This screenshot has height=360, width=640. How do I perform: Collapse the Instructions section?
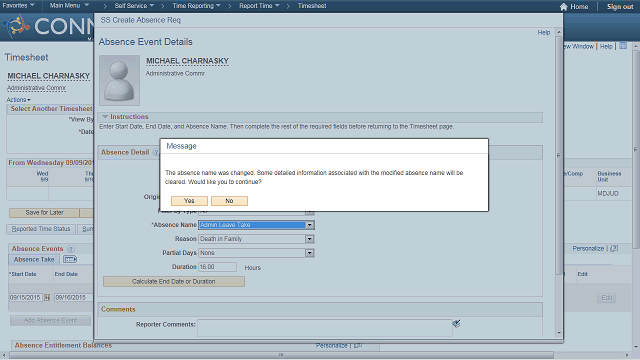(x=105, y=117)
